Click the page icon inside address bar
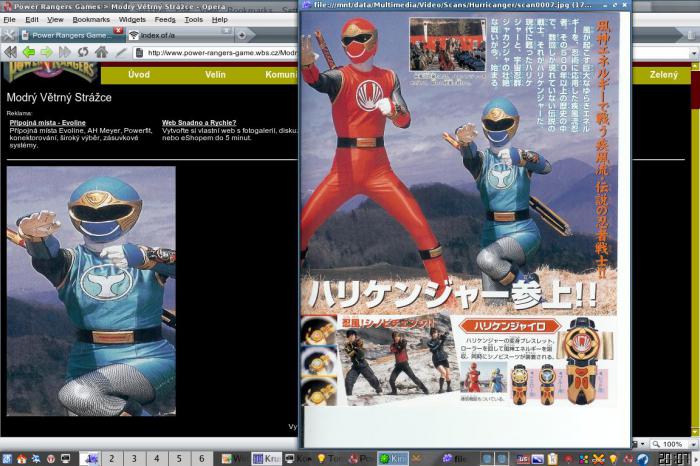700x466 pixels. click(139, 53)
